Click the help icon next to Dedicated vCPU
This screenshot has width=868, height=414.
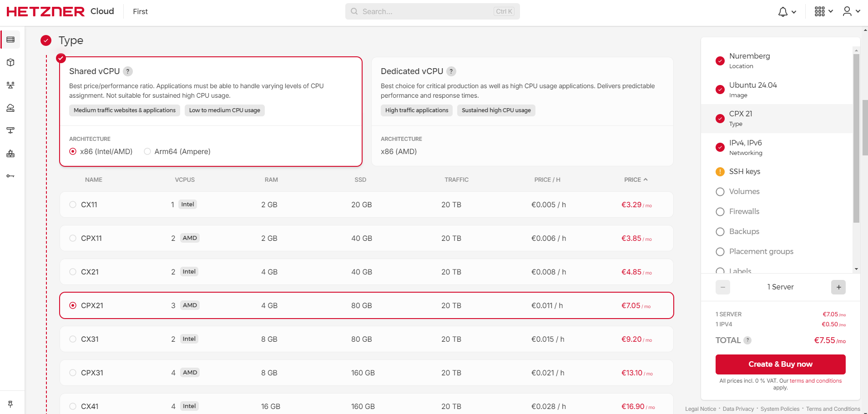[x=451, y=71]
